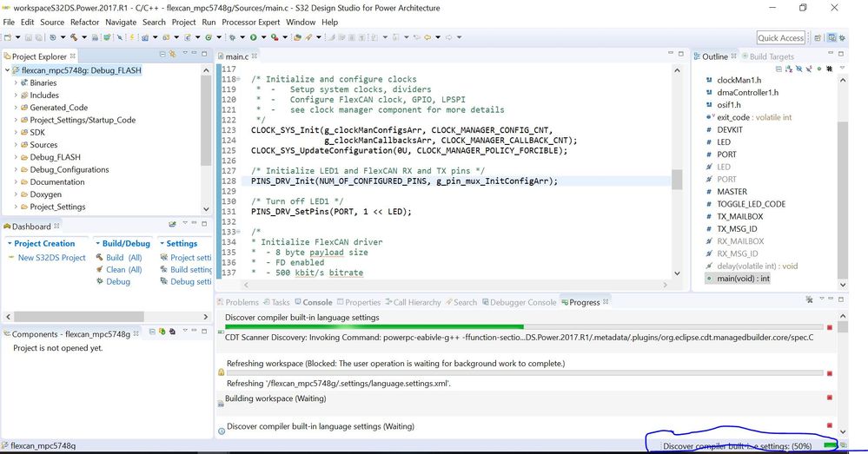The height and width of the screenshot is (454, 868).
Task: Select the Doxygen folder in Project Explorer
Action: [45, 194]
